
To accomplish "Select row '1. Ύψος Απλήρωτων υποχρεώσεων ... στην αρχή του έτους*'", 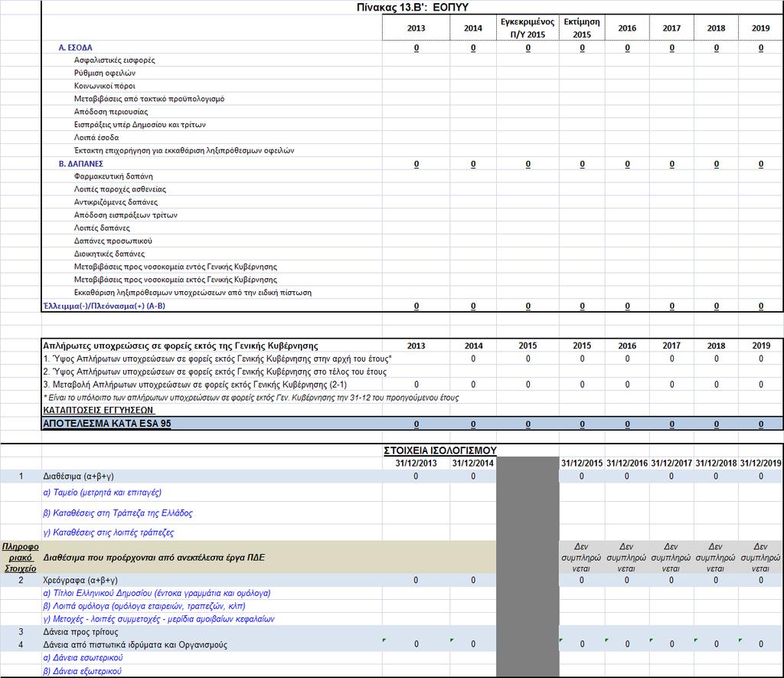I will coord(217,359).
